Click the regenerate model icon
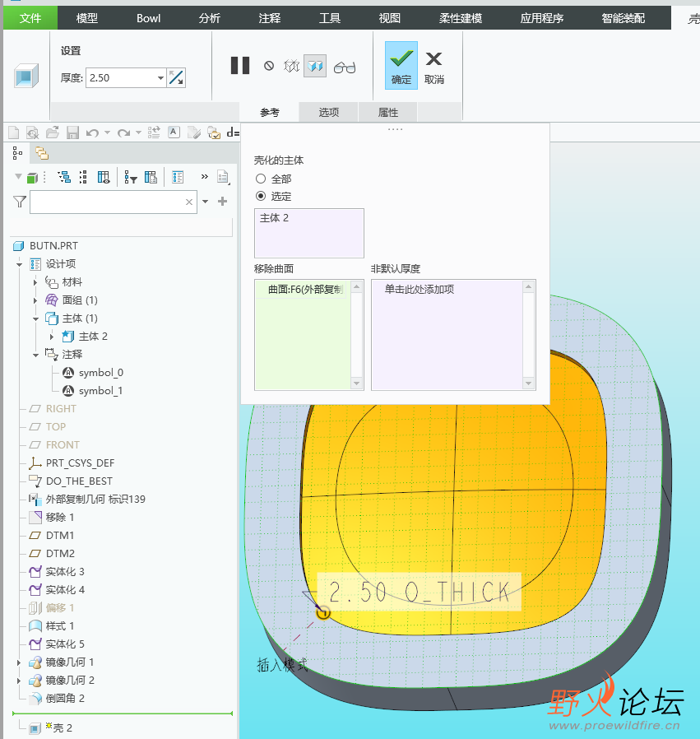 click(x=154, y=133)
